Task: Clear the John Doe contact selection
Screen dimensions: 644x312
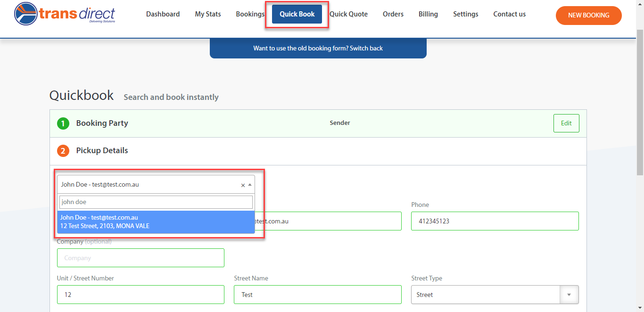Action: click(243, 185)
